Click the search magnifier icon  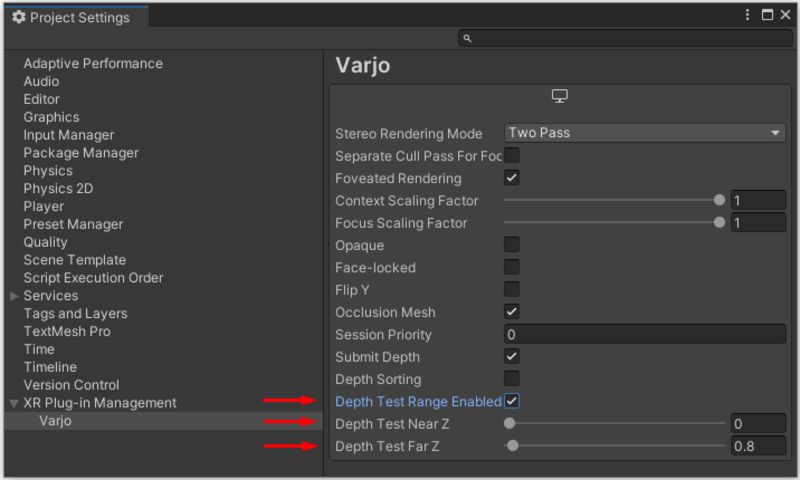pyautogui.click(x=467, y=38)
